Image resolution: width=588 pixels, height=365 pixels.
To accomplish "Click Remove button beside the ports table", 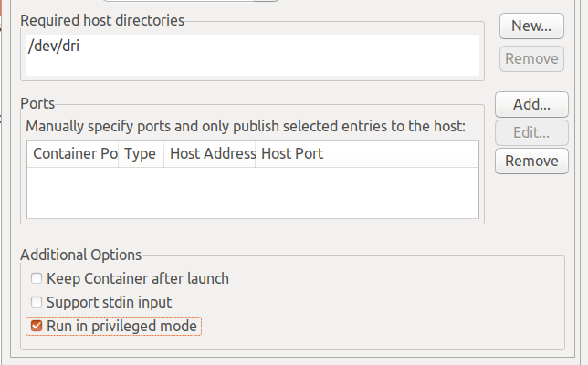I will point(530,162).
